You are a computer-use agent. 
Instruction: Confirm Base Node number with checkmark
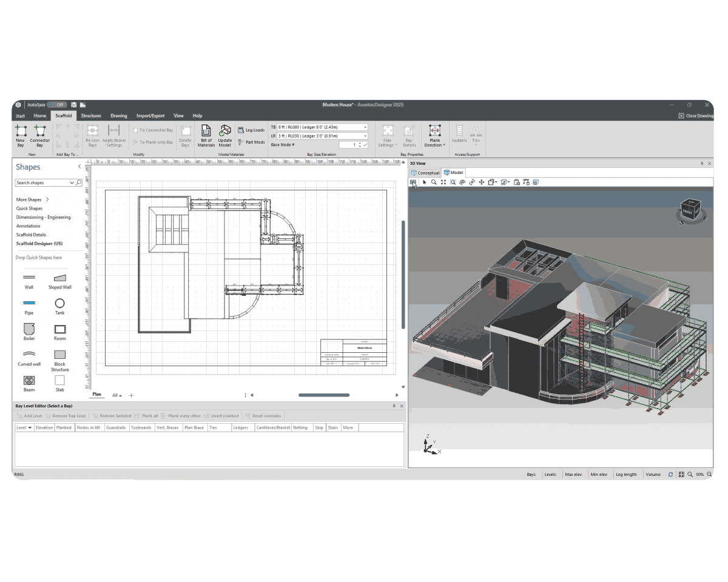pyautogui.click(x=365, y=145)
